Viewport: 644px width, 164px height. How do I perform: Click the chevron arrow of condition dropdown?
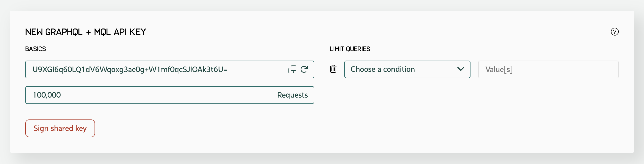point(461,69)
